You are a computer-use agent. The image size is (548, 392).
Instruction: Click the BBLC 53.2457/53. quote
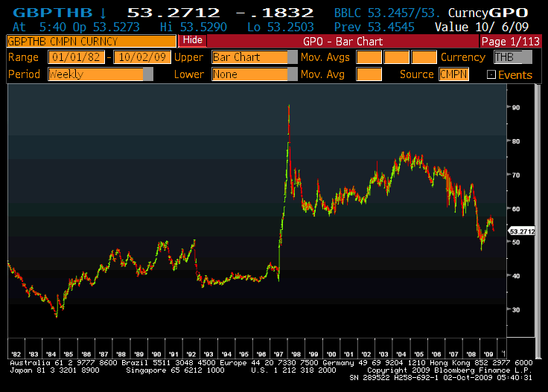387,13
